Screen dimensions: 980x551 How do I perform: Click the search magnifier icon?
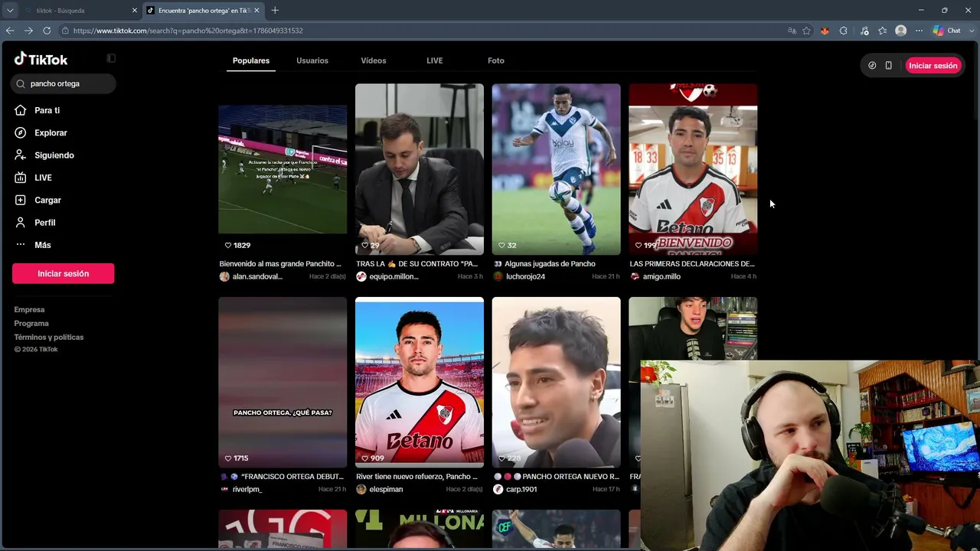coord(21,83)
